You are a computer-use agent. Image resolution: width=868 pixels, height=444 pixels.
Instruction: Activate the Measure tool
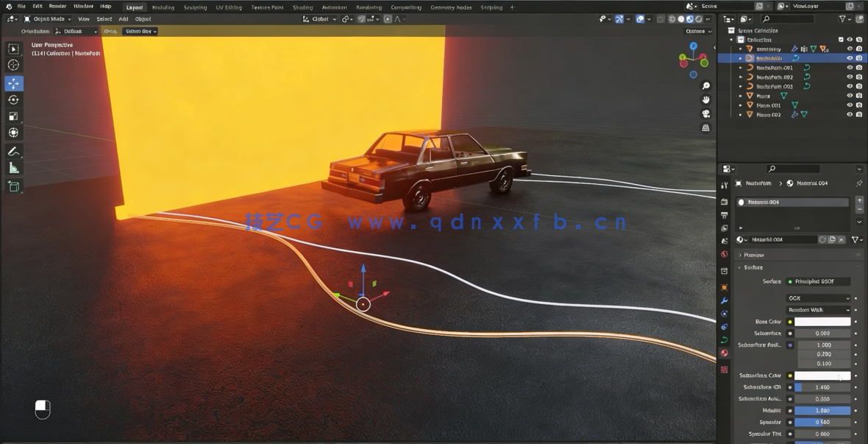tap(13, 168)
